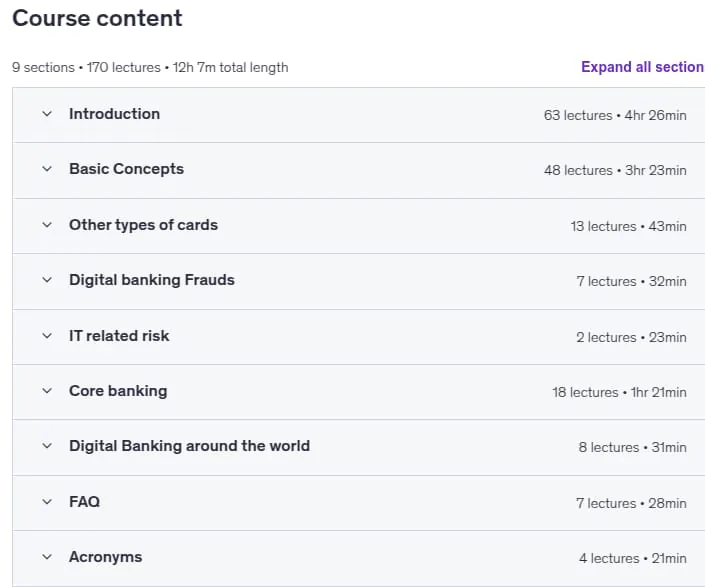Expand the Core banking chevron arrow
Viewport: 705px width, 587px height.
tap(47, 391)
